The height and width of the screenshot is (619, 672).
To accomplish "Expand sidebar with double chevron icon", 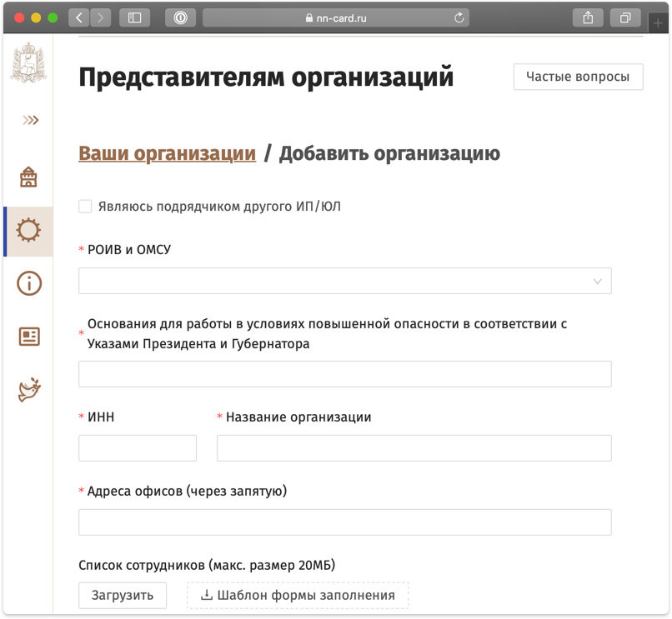I will (x=30, y=120).
